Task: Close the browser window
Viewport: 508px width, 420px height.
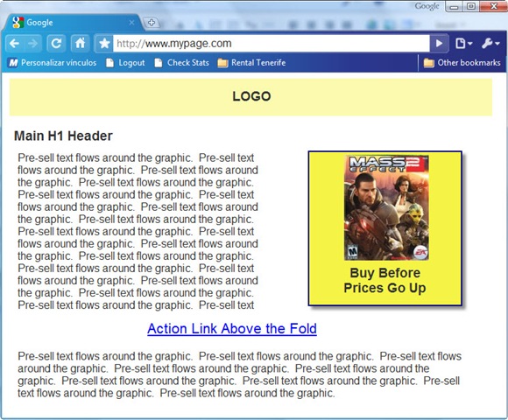Action: 493,6
